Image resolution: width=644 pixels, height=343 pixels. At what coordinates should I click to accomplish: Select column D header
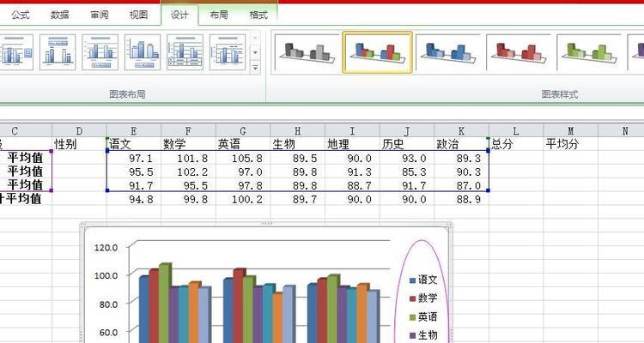79,131
